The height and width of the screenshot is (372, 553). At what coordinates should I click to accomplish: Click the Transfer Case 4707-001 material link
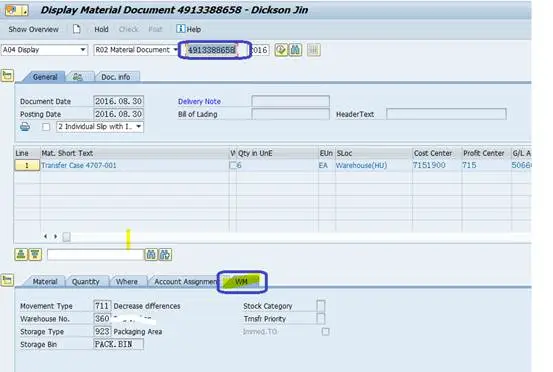(79, 165)
